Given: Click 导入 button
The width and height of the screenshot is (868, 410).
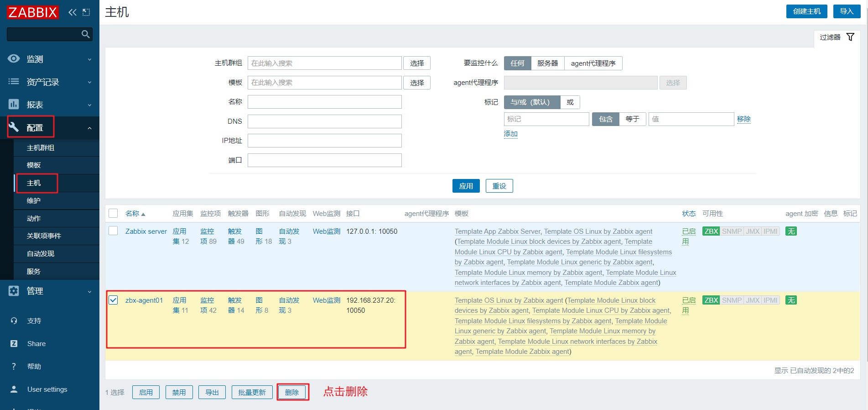Looking at the screenshot, I should click(847, 11).
